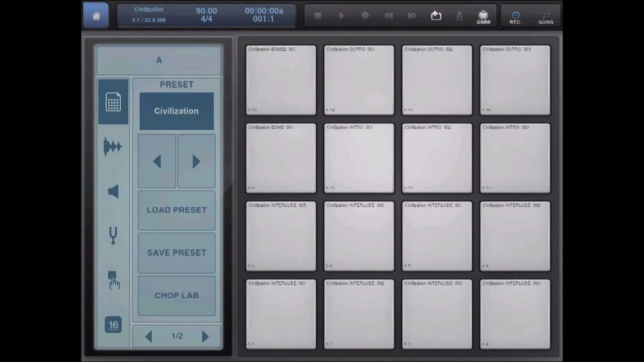Image resolution: width=644 pixels, height=362 pixels.
Task: Trigger pad Civilization INTERLUDE 006
Action: 359,236
